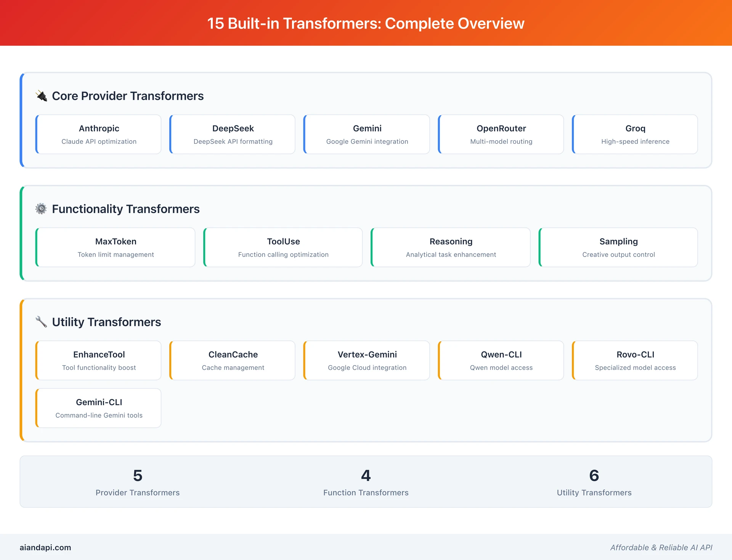This screenshot has width=732, height=560.
Task: Click the count 4 above Function Transformers
Action: [x=366, y=475]
